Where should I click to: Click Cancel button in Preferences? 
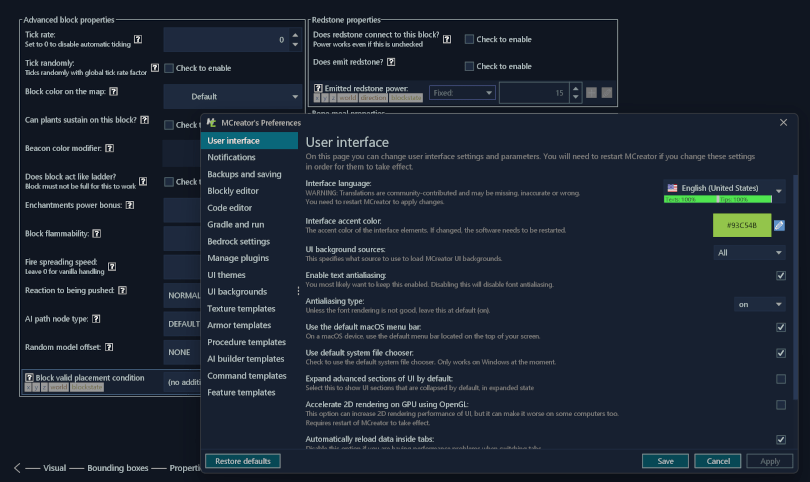pos(718,461)
